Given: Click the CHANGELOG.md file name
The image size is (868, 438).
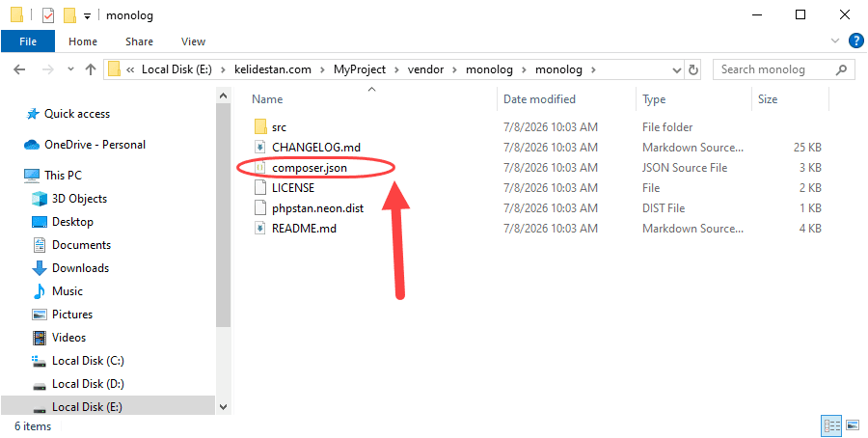Looking at the screenshot, I should (x=316, y=148).
